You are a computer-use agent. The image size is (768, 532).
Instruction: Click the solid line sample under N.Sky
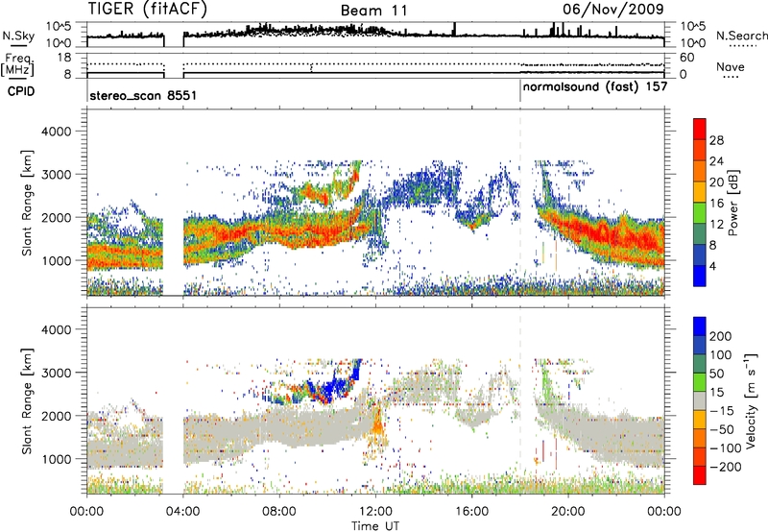click(x=18, y=45)
